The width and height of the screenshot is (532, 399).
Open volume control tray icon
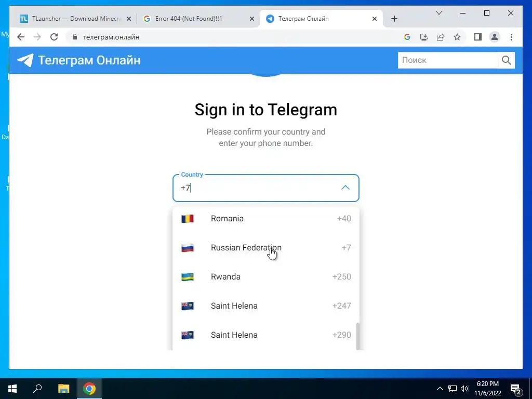click(x=464, y=389)
